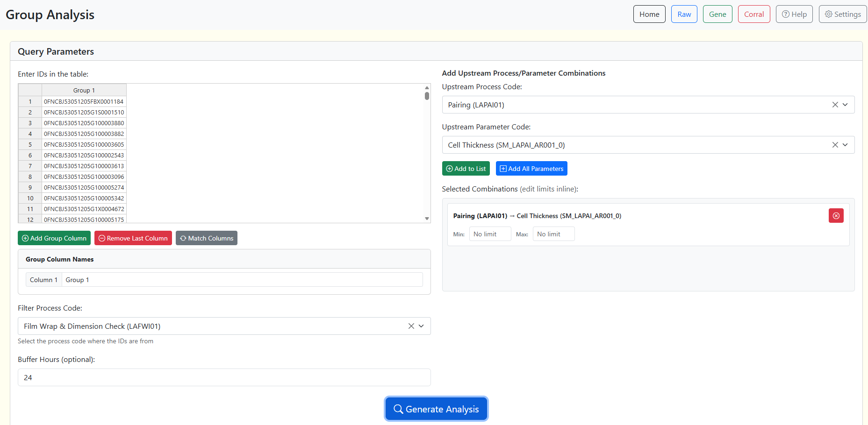This screenshot has height=425, width=868.
Task: Click the magnifier icon on Generate Analysis
Action: tap(399, 409)
